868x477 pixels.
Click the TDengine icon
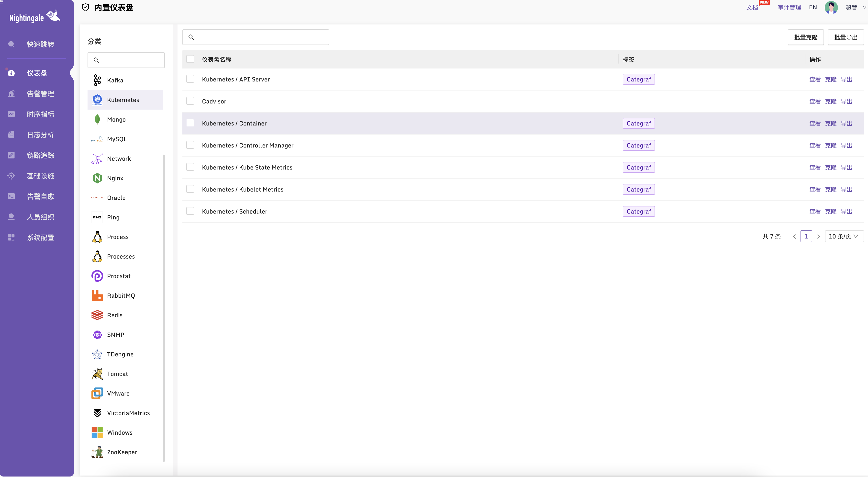tap(97, 354)
